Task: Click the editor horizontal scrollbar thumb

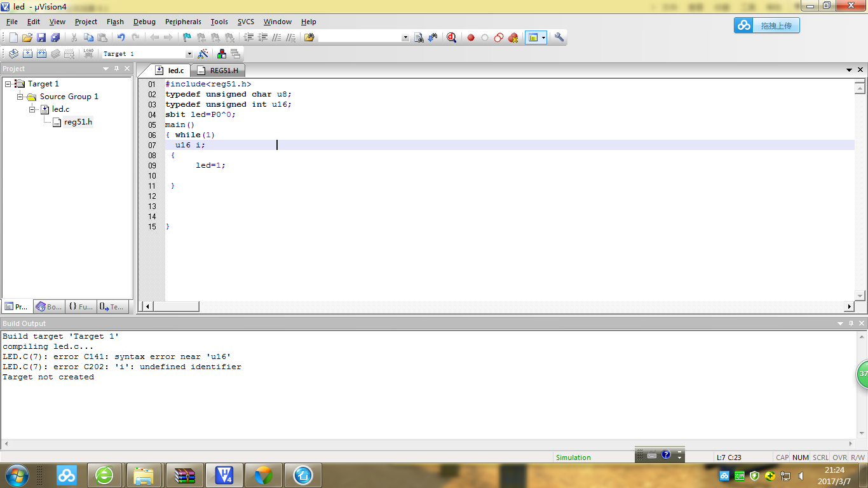Action: click(176, 306)
